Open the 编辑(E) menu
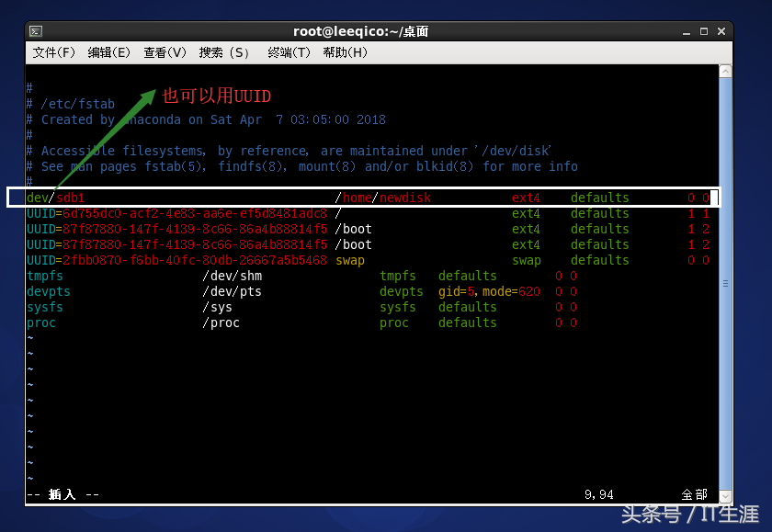The image size is (772, 532). [108, 52]
